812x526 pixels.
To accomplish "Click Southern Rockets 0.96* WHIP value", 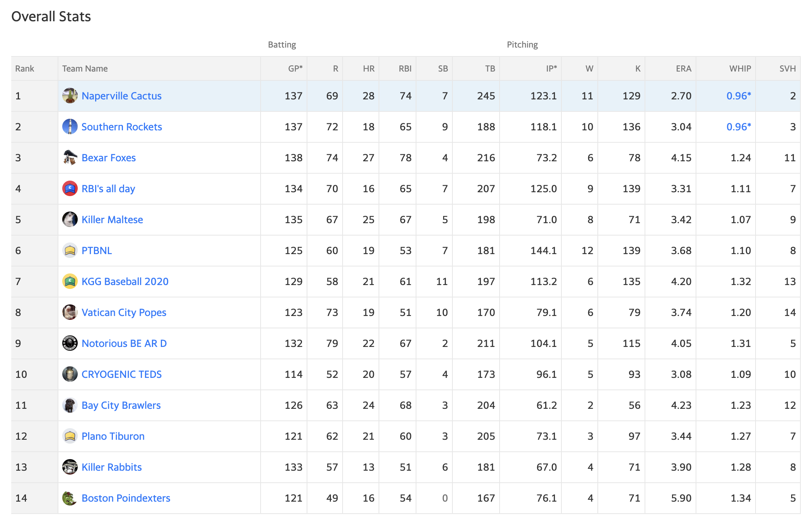I will point(739,126).
